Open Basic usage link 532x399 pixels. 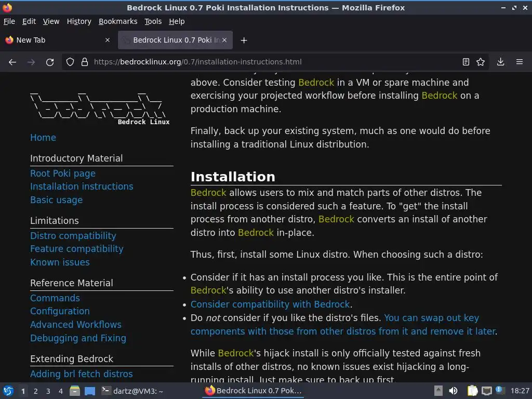pos(56,200)
